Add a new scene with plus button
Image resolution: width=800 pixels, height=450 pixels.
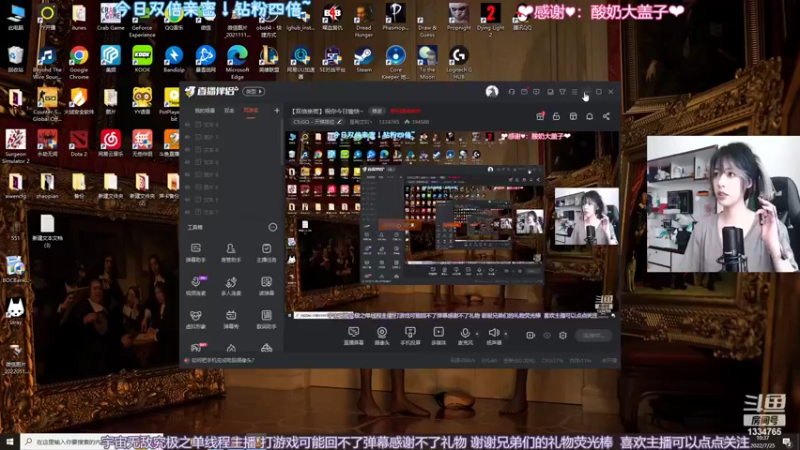pos(277,110)
